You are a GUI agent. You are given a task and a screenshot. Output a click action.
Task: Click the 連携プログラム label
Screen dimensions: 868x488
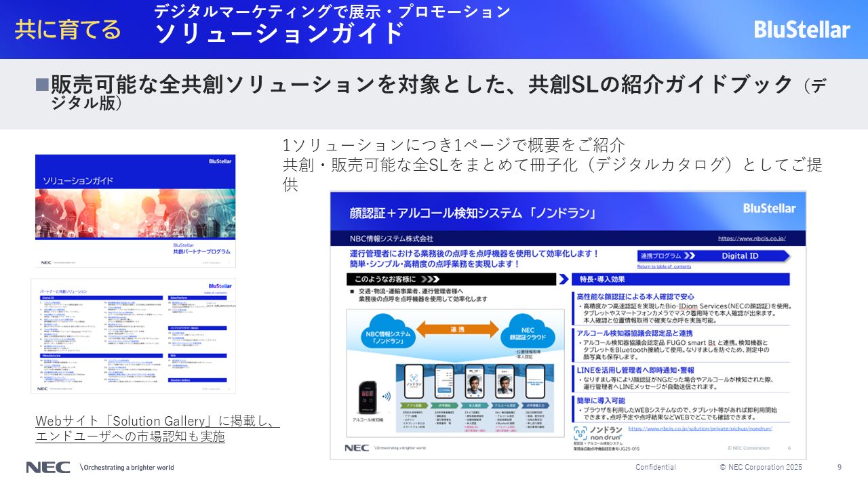coord(660,256)
